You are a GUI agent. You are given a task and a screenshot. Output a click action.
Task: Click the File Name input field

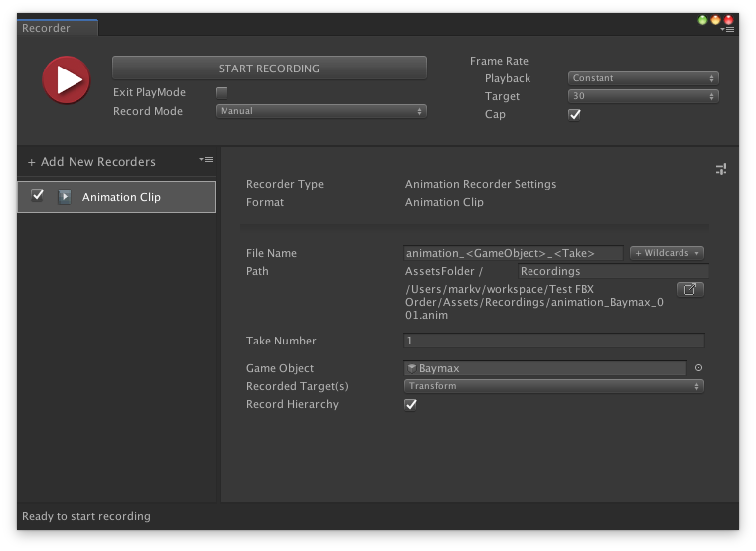tap(514, 253)
